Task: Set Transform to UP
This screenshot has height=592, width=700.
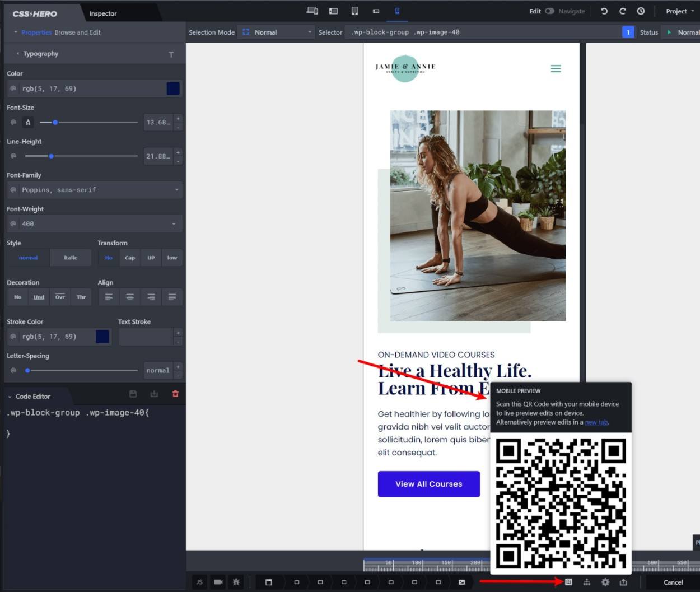Action: (151, 258)
